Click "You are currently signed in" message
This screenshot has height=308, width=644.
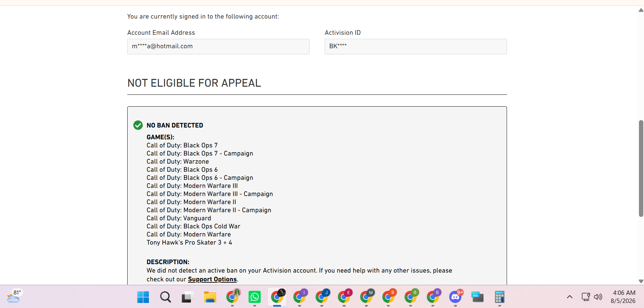pyautogui.click(x=203, y=17)
